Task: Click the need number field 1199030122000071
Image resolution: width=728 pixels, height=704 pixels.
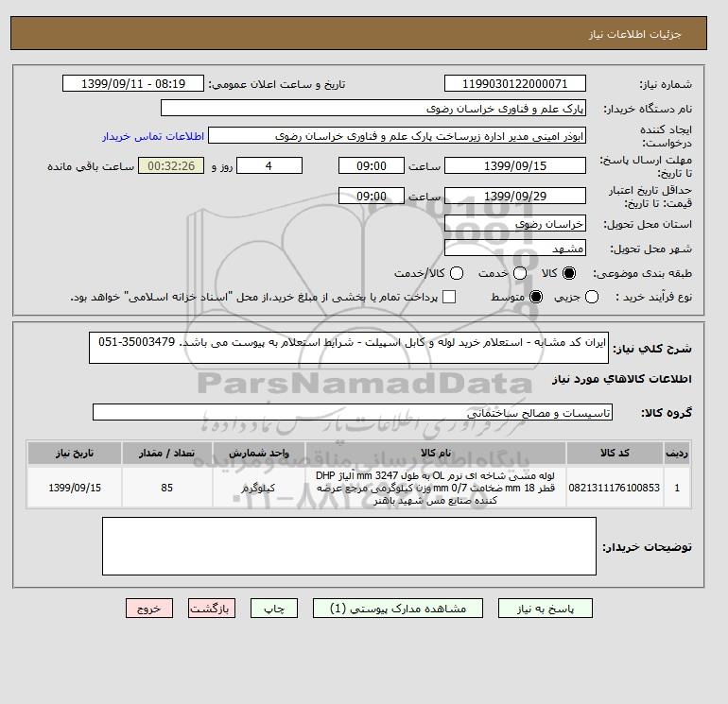Action: tap(515, 83)
